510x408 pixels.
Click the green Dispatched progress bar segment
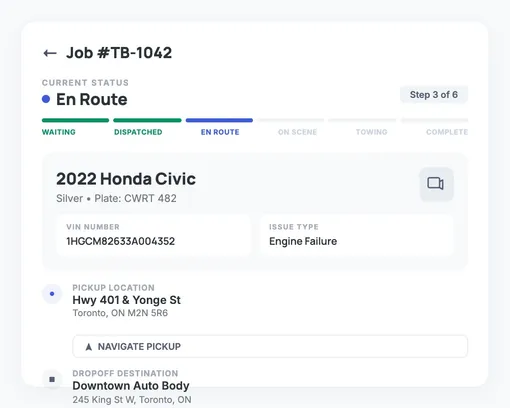pos(147,120)
